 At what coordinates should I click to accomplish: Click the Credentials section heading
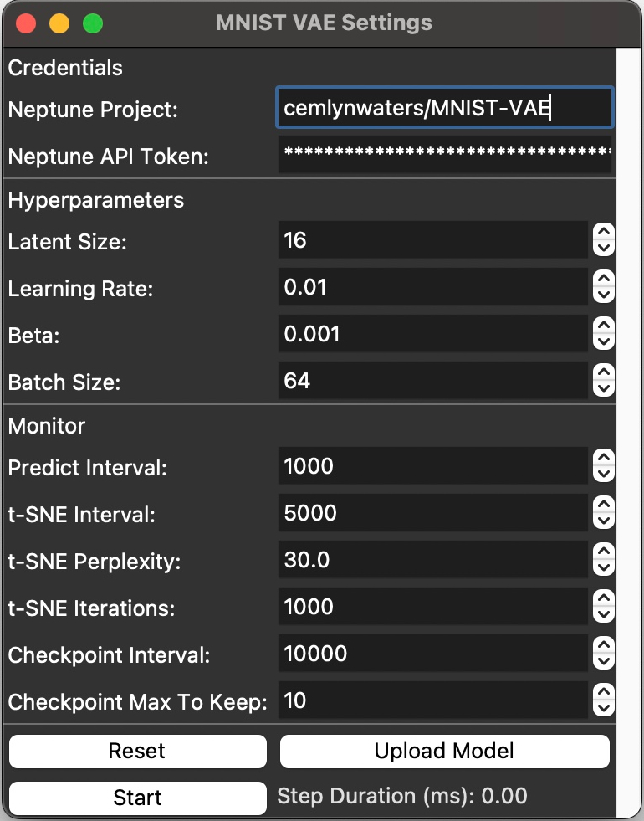click(65, 68)
